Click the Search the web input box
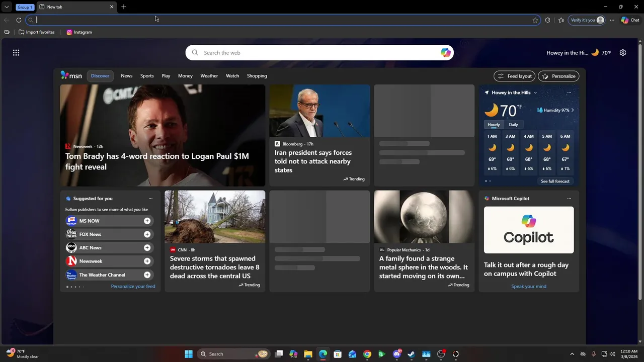The height and width of the screenshot is (362, 644). tap(319, 53)
